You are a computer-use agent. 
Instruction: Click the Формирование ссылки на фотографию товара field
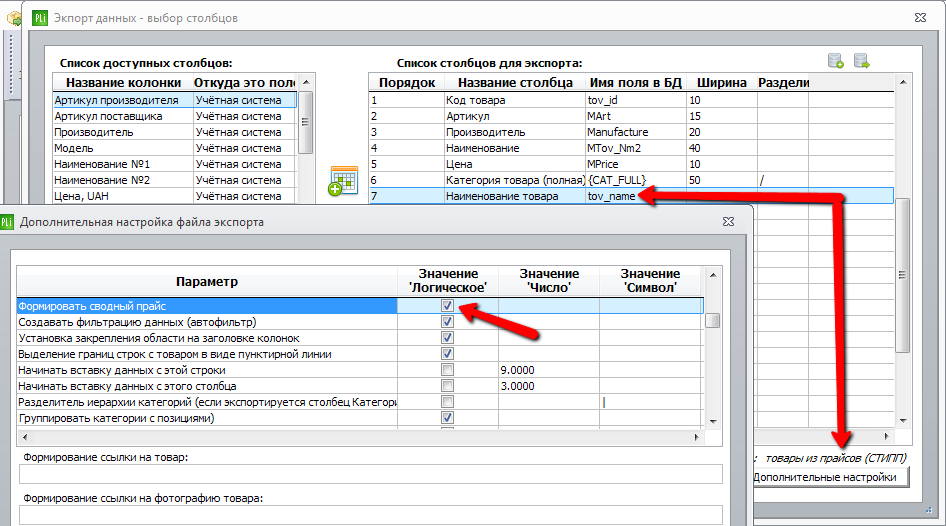click(370, 516)
